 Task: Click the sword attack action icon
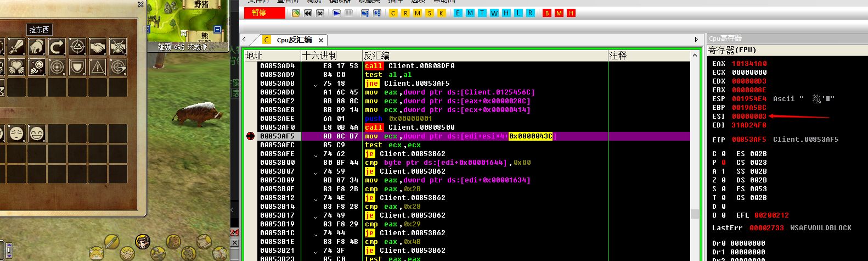click(16, 47)
